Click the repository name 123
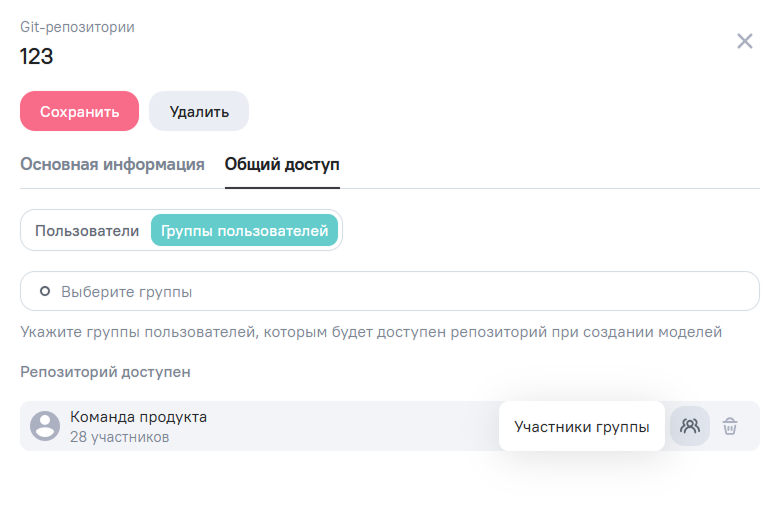The width and height of the screenshot is (781, 510). pyautogui.click(x=36, y=56)
